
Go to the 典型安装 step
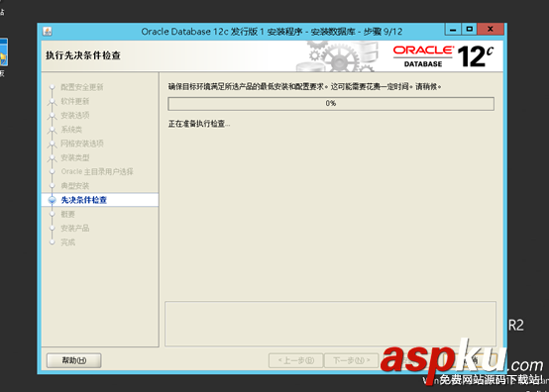(x=75, y=186)
